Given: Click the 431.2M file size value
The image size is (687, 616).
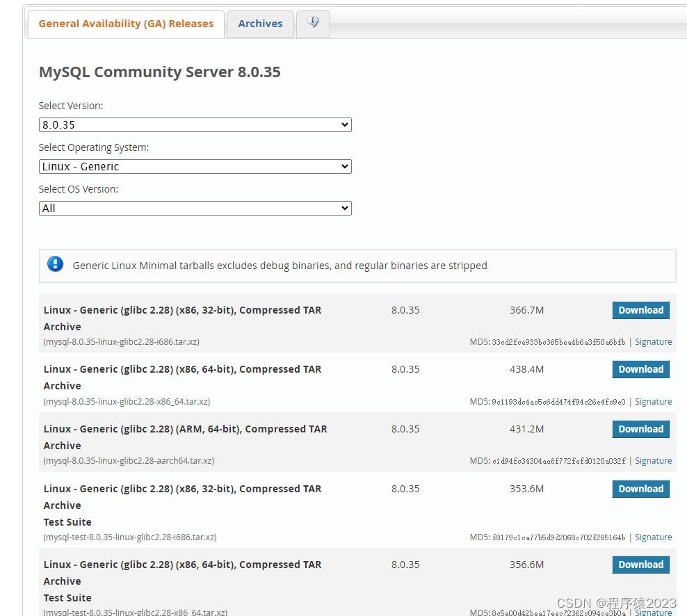Looking at the screenshot, I should [x=526, y=429].
